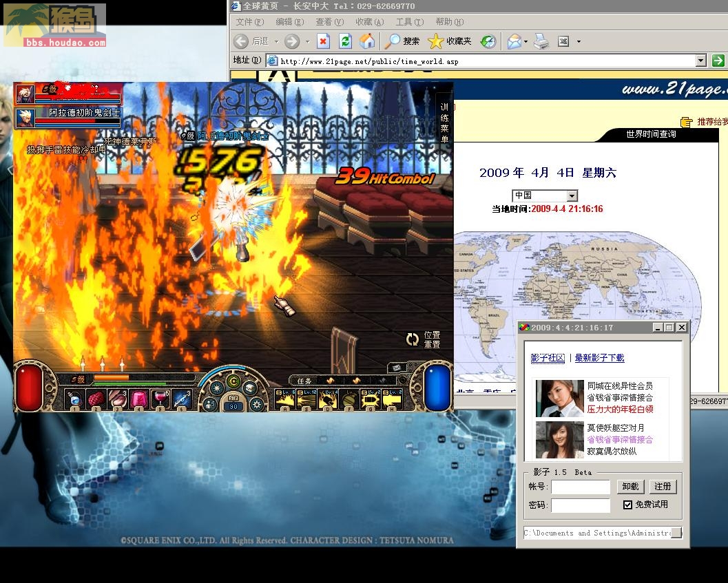Click the 世界时间查询 tab header
The width and height of the screenshot is (728, 583).
pos(651,134)
